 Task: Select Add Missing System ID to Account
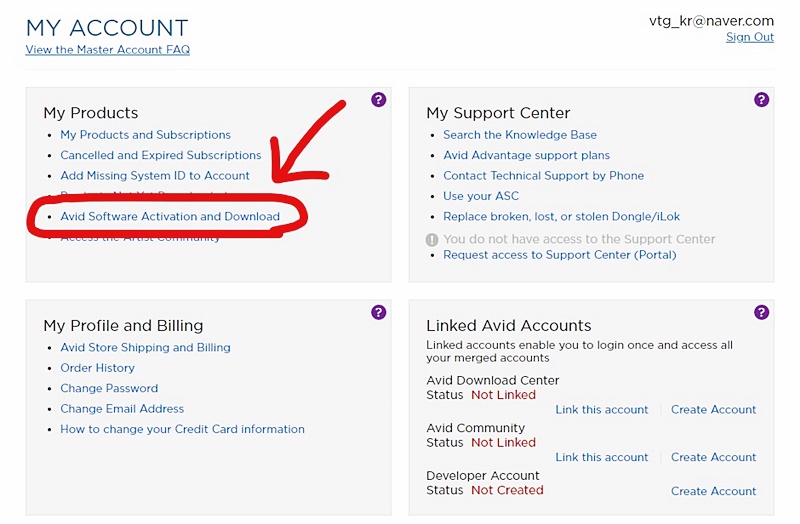click(x=155, y=176)
